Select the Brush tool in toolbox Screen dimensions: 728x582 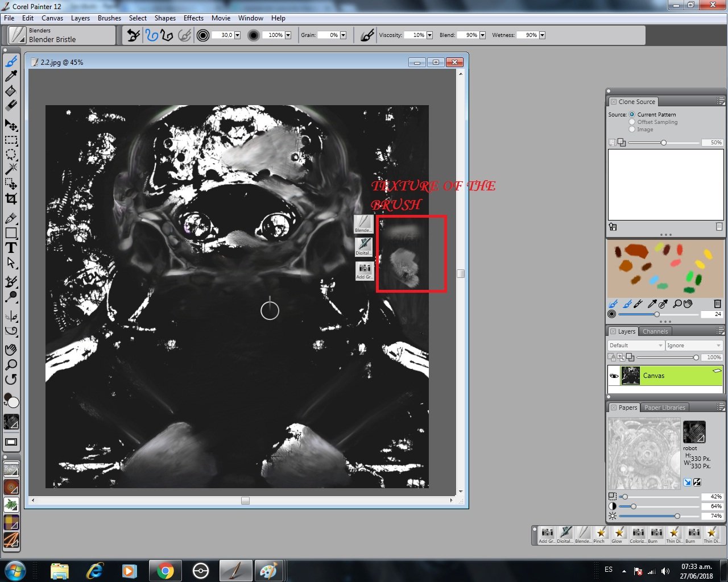(x=11, y=61)
